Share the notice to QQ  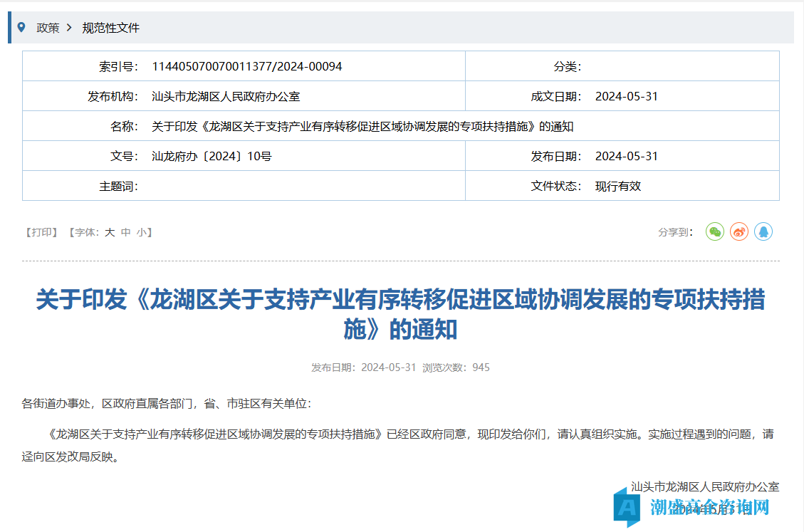pyautogui.click(x=763, y=231)
